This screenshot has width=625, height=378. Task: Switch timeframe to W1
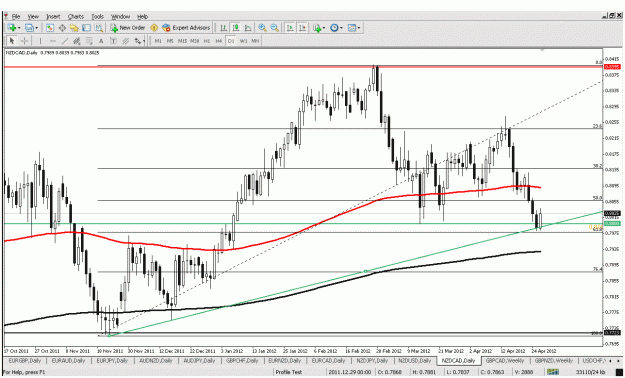[x=244, y=41]
